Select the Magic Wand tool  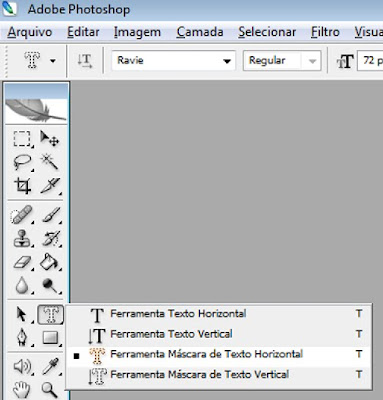pyautogui.click(x=50, y=162)
